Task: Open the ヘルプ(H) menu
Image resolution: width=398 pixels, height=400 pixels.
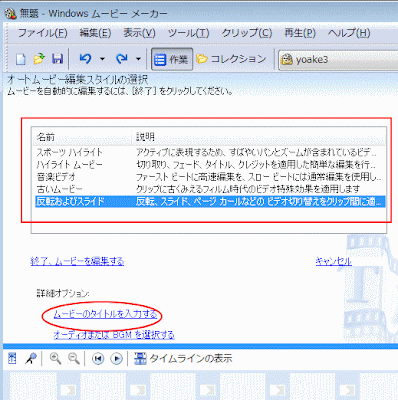Action: (x=349, y=33)
